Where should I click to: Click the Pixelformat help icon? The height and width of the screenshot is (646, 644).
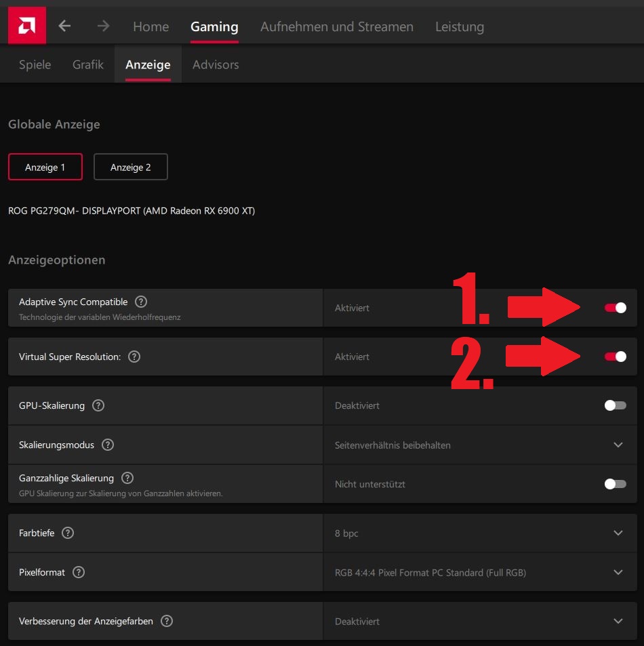tap(78, 572)
